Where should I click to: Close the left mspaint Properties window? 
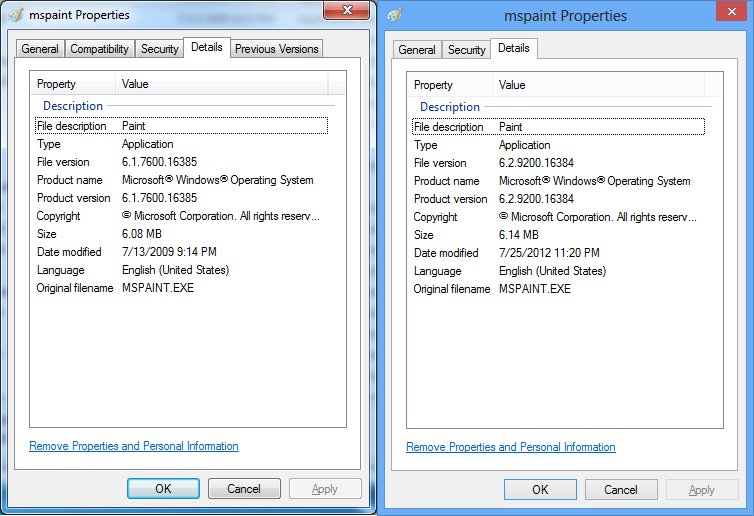click(x=347, y=10)
